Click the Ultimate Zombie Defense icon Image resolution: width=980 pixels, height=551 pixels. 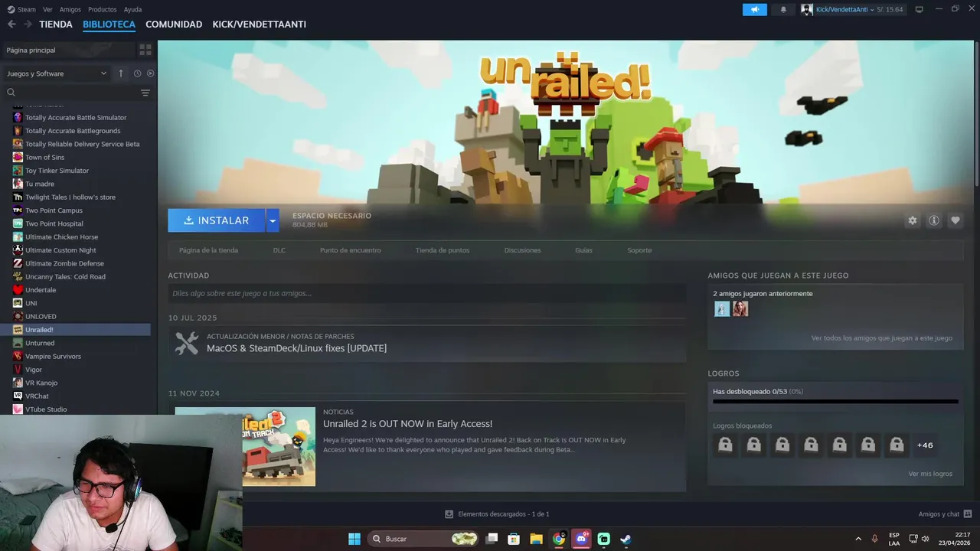tap(18, 263)
